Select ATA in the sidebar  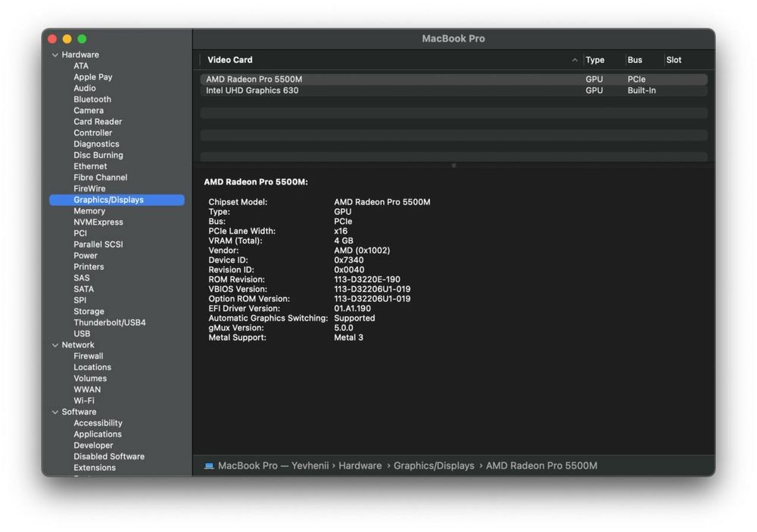point(81,66)
